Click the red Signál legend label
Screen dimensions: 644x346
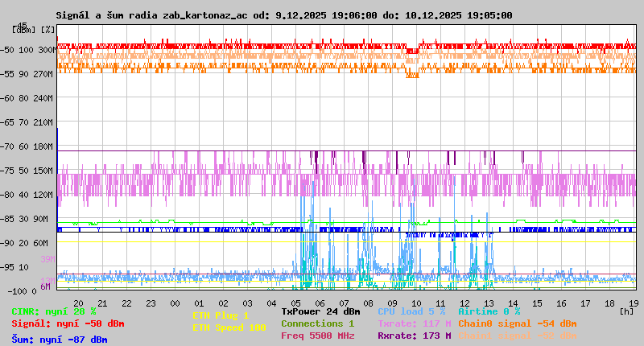coord(68,323)
